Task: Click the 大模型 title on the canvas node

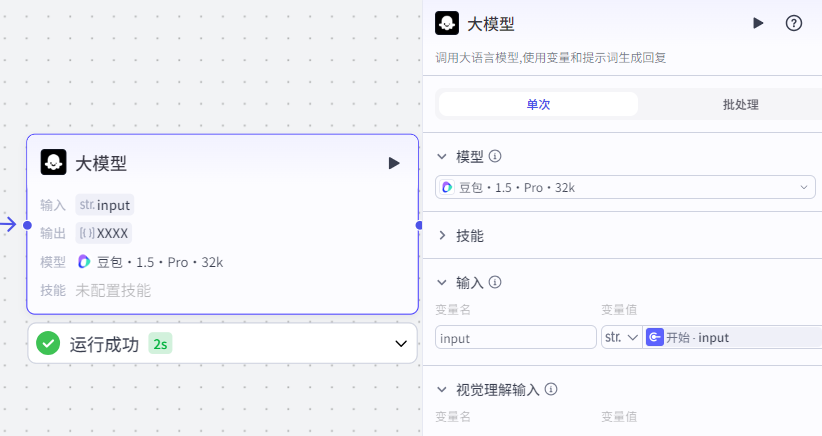Action: 101,163
